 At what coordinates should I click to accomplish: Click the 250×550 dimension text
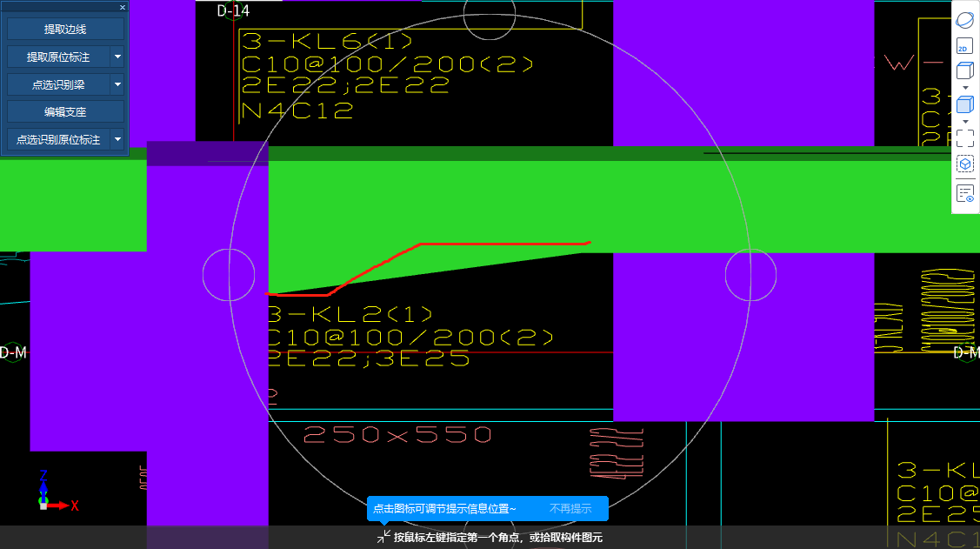pyautogui.click(x=397, y=434)
